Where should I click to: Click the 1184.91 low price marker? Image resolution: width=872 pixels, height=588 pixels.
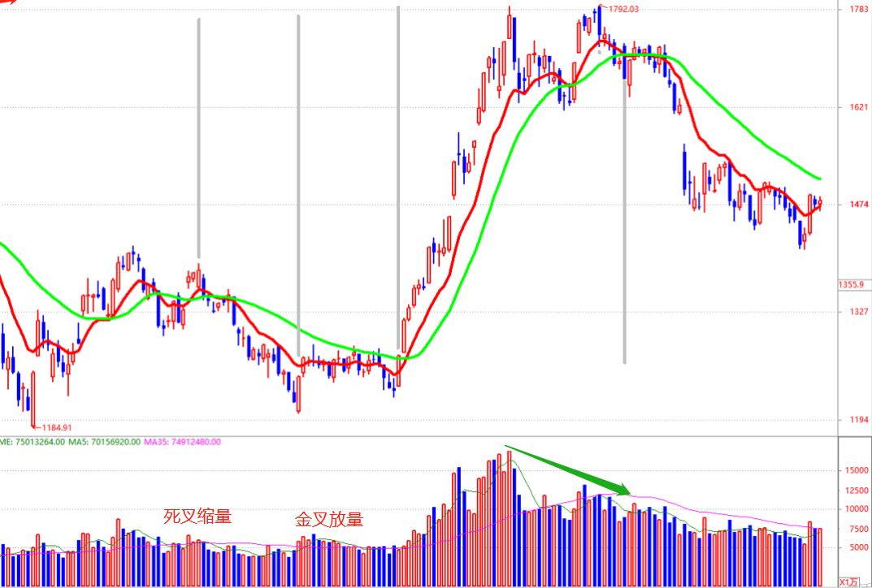[x=56, y=427]
